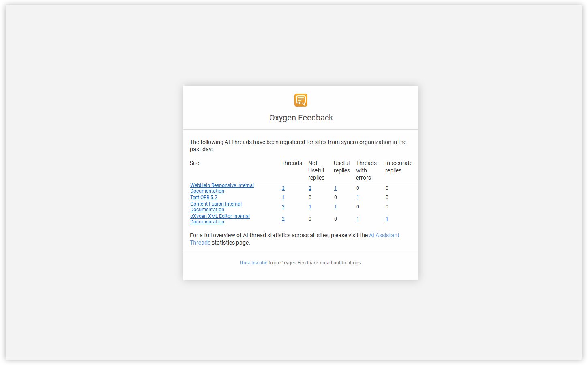
Task: Open Threads count 2 for Content Fusion
Action: [x=283, y=207]
